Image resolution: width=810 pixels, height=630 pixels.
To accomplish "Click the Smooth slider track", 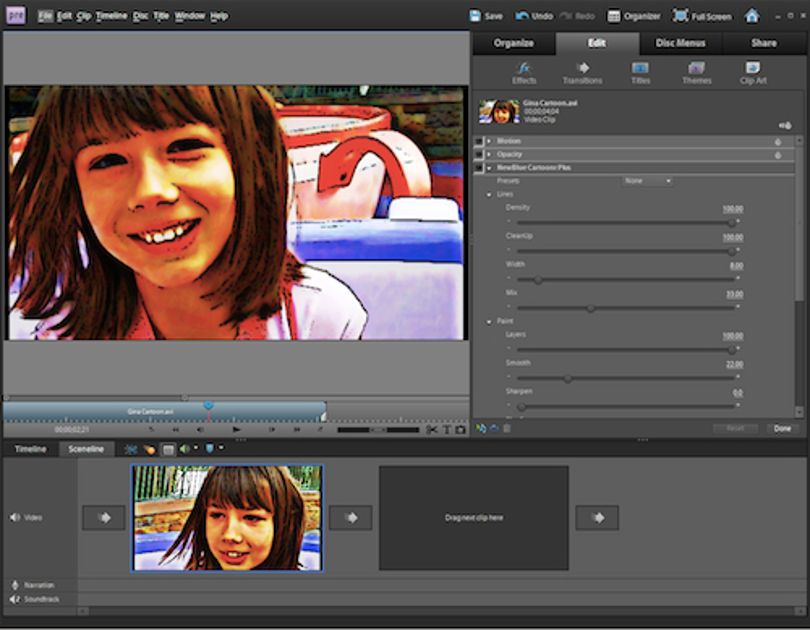I will 625,379.
